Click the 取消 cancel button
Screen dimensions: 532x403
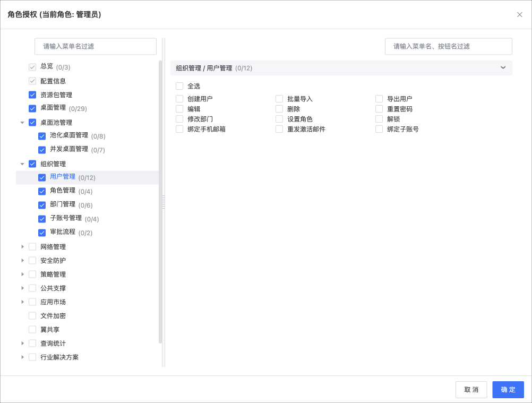(x=471, y=389)
